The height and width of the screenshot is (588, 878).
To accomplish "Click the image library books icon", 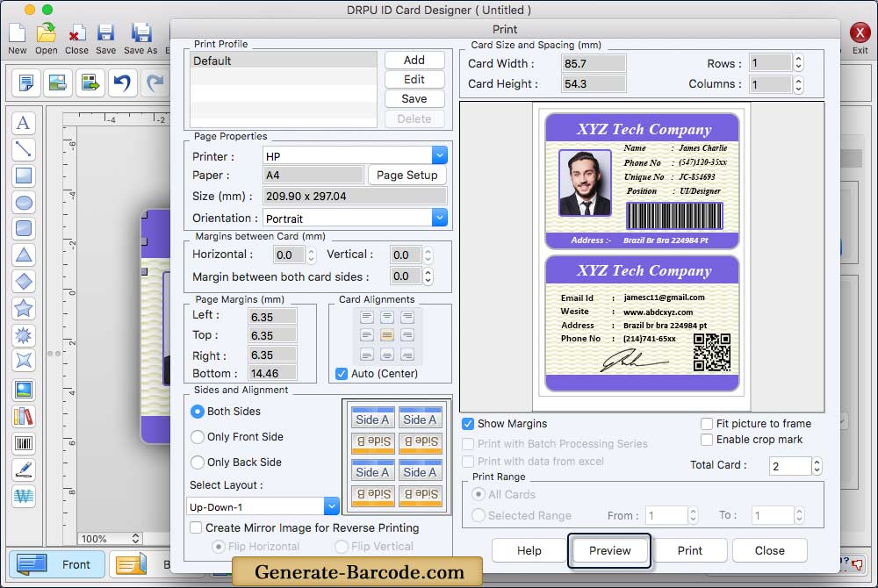I will (24, 416).
